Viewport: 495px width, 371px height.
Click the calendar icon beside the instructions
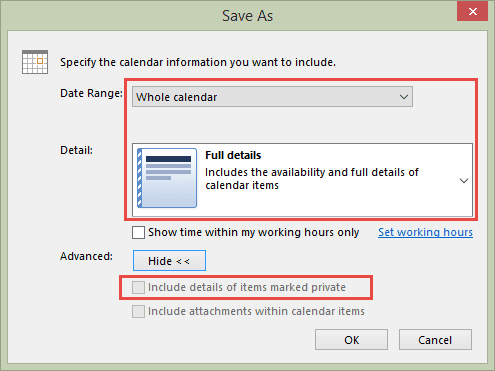point(35,62)
